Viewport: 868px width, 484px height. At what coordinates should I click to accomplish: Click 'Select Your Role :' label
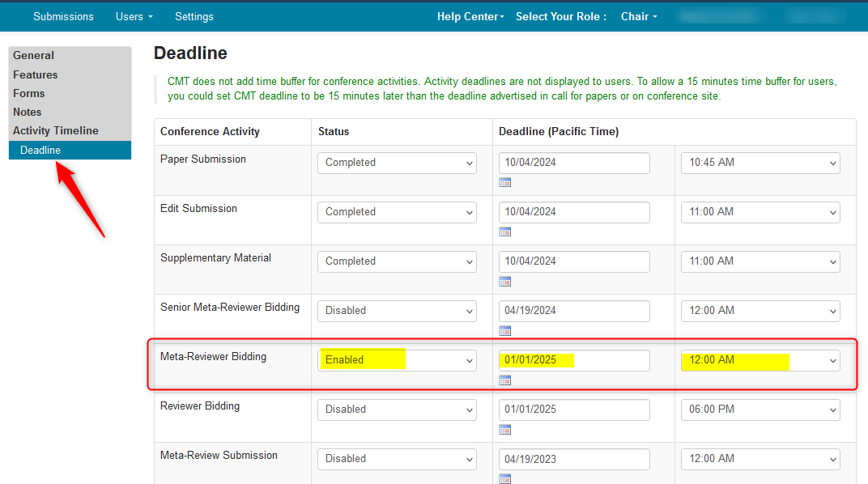[561, 17]
